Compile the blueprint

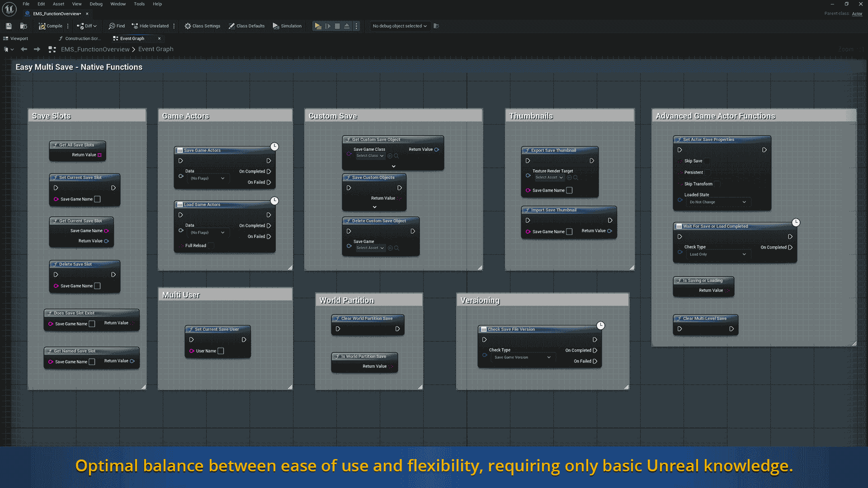tap(51, 26)
